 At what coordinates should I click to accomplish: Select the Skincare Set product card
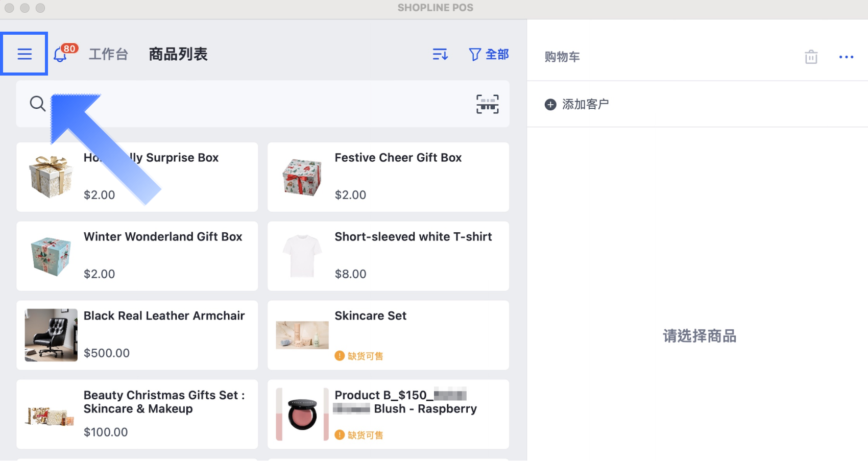388,335
